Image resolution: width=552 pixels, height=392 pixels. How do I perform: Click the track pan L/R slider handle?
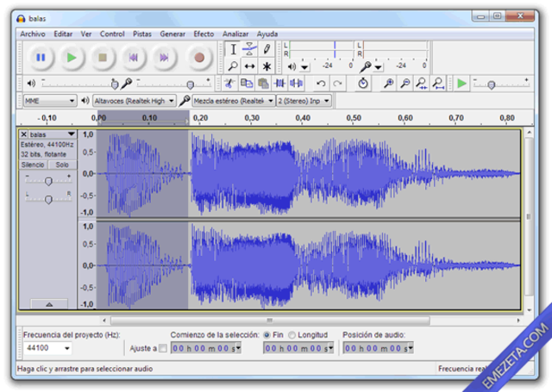[48, 199]
